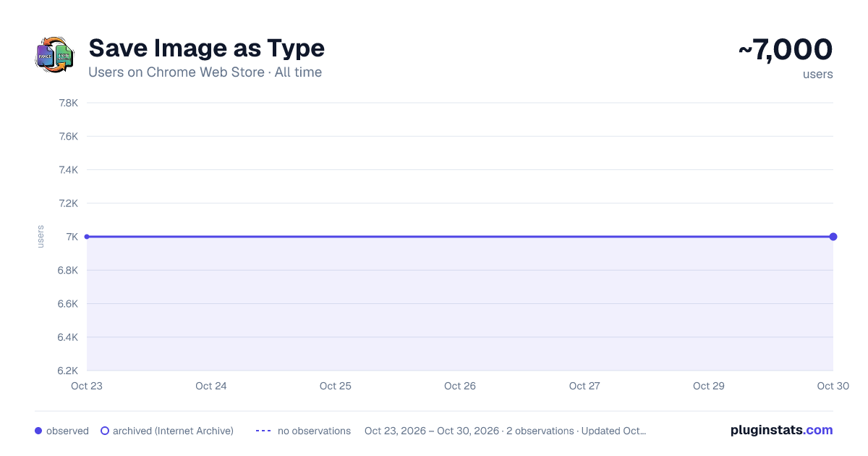Image resolution: width=868 pixels, height=456 pixels.
Task: Click the Oct 25 x-axis label
Action: point(336,386)
